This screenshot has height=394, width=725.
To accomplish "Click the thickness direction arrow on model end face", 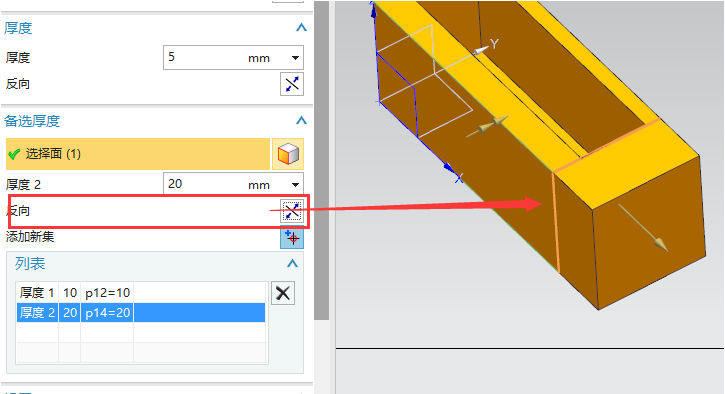I will pyautogui.click(x=644, y=228).
